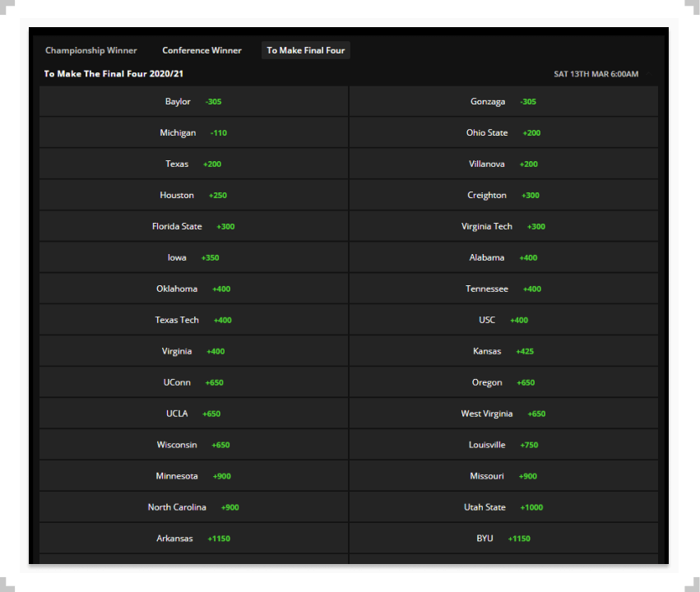This screenshot has width=700, height=592.
Task: Click the BYU +1150 selection
Action: (503, 539)
